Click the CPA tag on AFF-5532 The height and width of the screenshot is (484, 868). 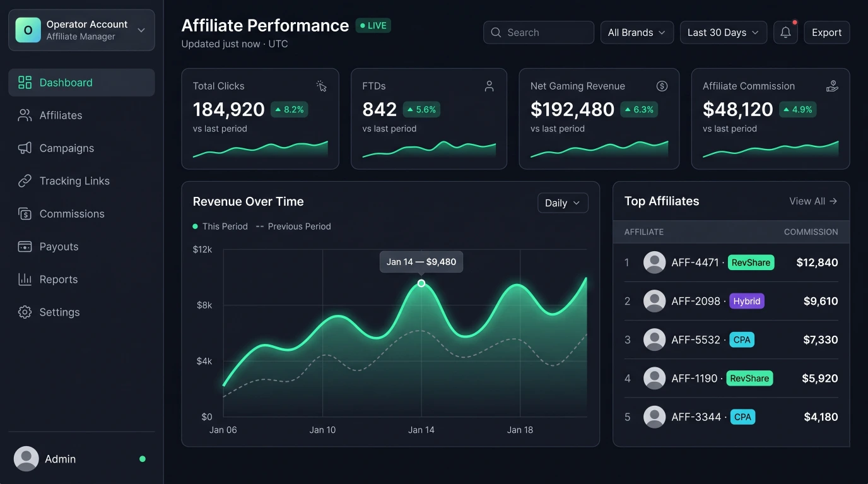pyautogui.click(x=742, y=339)
